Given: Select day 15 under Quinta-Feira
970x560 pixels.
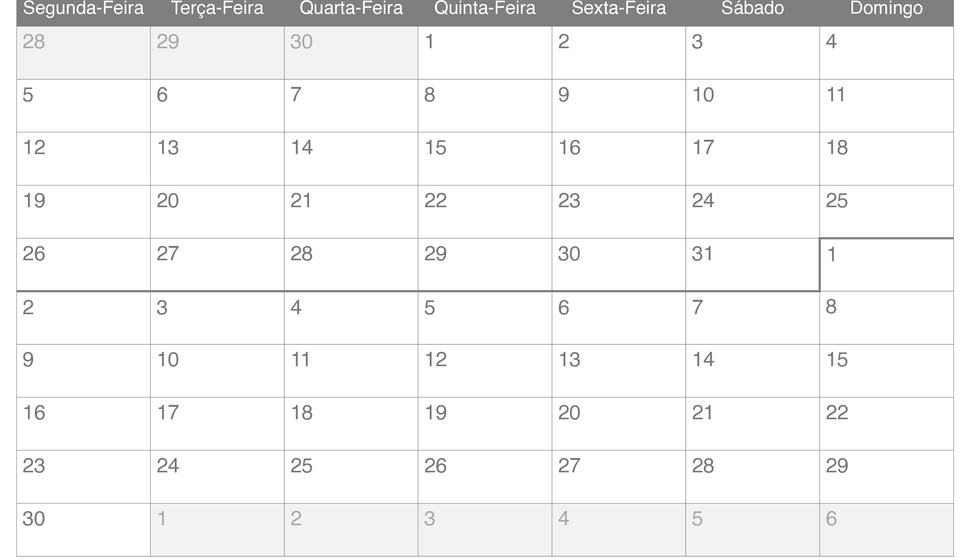Looking at the screenshot, I should (x=485, y=159).
